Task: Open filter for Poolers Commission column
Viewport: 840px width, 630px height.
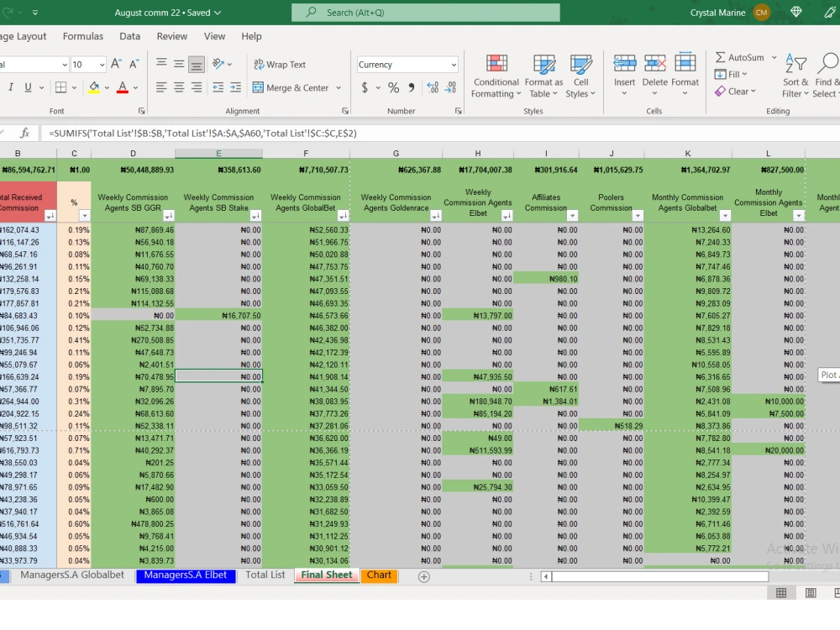Action: [638, 216]
